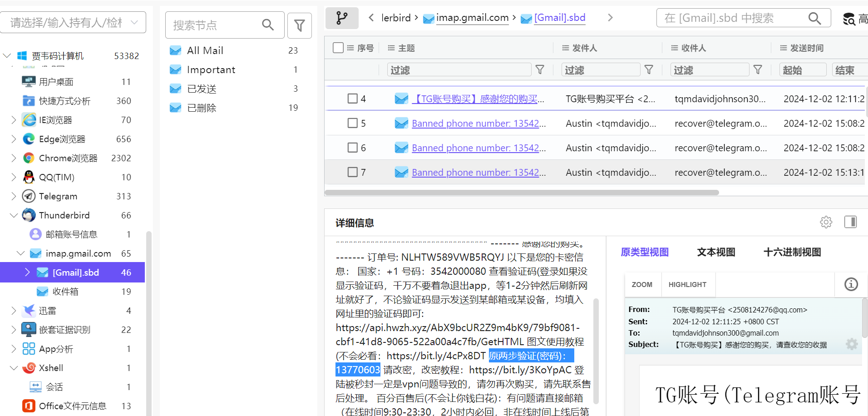Open the TG账号购买 email subject link

(478, 99)
